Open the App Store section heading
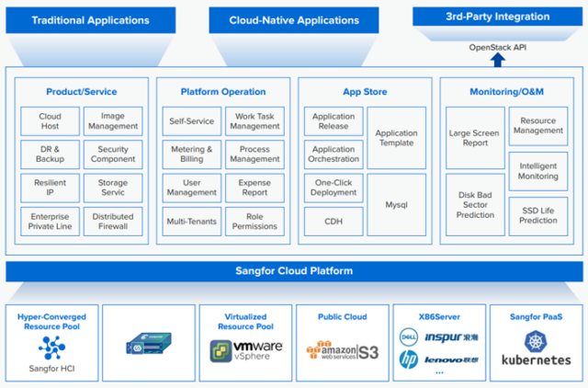The width and height of the screenshot is (588, 388). click(x=365, y=92)
